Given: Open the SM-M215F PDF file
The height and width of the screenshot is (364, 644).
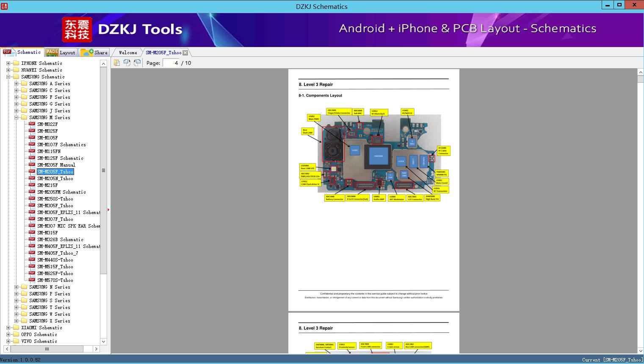Looking at the screenshot, I should click(47, 185).
